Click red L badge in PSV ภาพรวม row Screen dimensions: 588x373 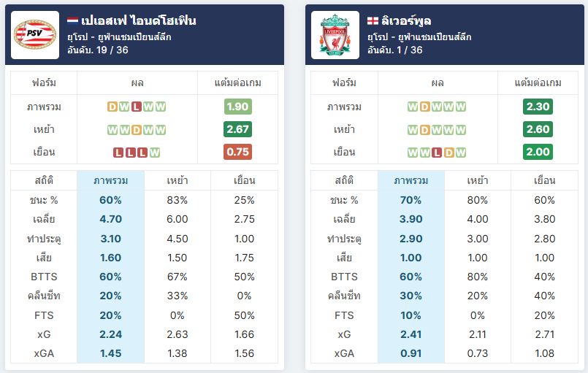137,107
